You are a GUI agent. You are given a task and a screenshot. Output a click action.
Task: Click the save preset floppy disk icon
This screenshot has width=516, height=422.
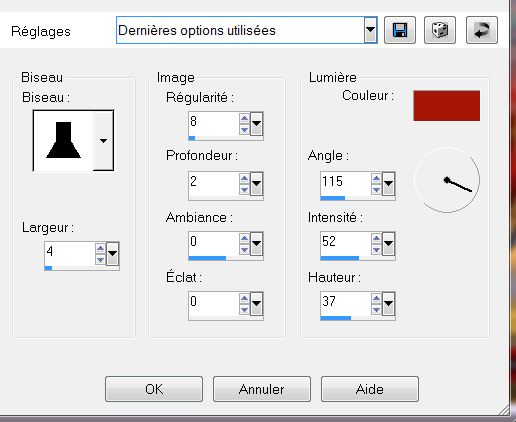coord(400,30)
